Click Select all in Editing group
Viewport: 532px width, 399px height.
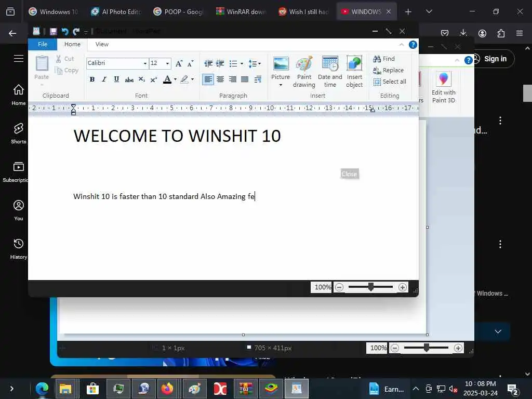(390, 82)
